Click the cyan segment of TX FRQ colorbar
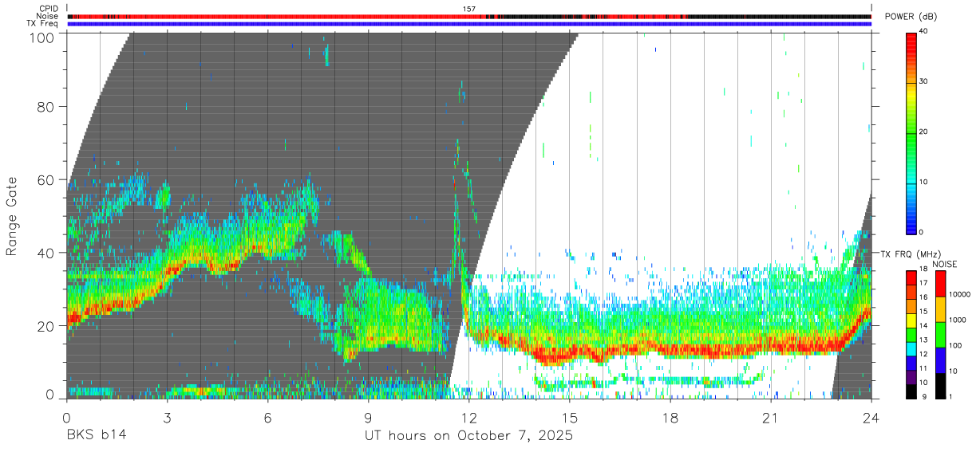This screenshot has width=980, height=452. (911, 349)
